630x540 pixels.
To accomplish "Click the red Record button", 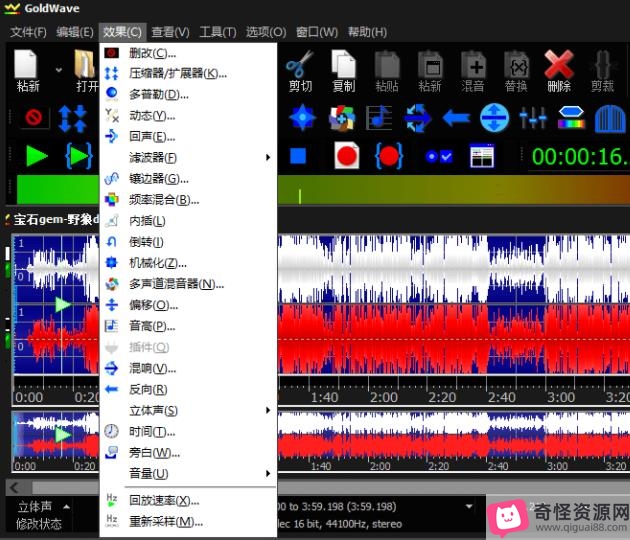I will [347, 156].
